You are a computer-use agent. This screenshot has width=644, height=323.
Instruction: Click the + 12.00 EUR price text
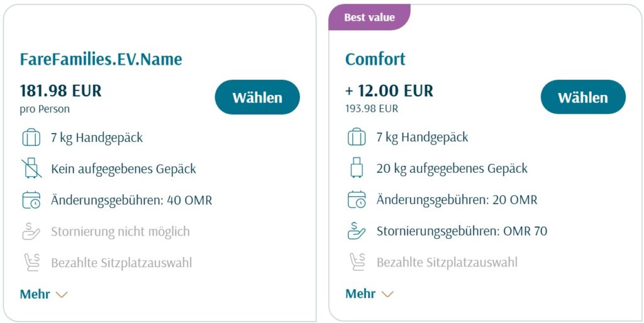click(x=389, y=90)
